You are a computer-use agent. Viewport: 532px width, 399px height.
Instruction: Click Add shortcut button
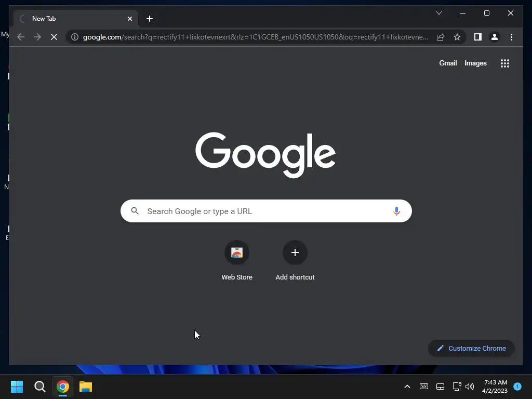(295, 260)
